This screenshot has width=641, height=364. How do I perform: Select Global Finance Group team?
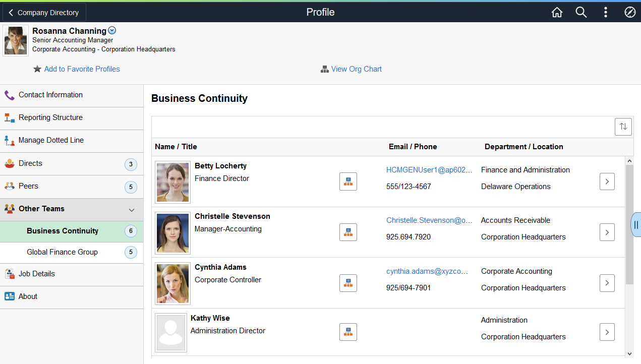click(x=72, y=252)
